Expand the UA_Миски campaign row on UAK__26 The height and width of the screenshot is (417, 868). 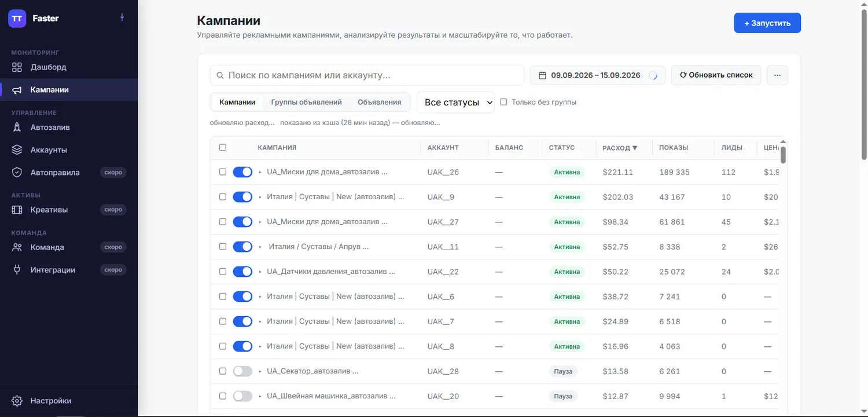pos(260,172)
